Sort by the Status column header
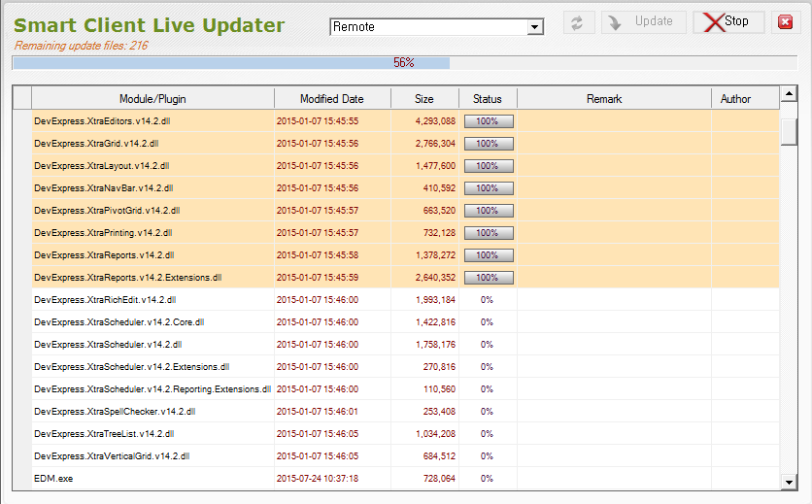Screen dimensions: 812x504 pyautogui.click(x=488, y=98)
